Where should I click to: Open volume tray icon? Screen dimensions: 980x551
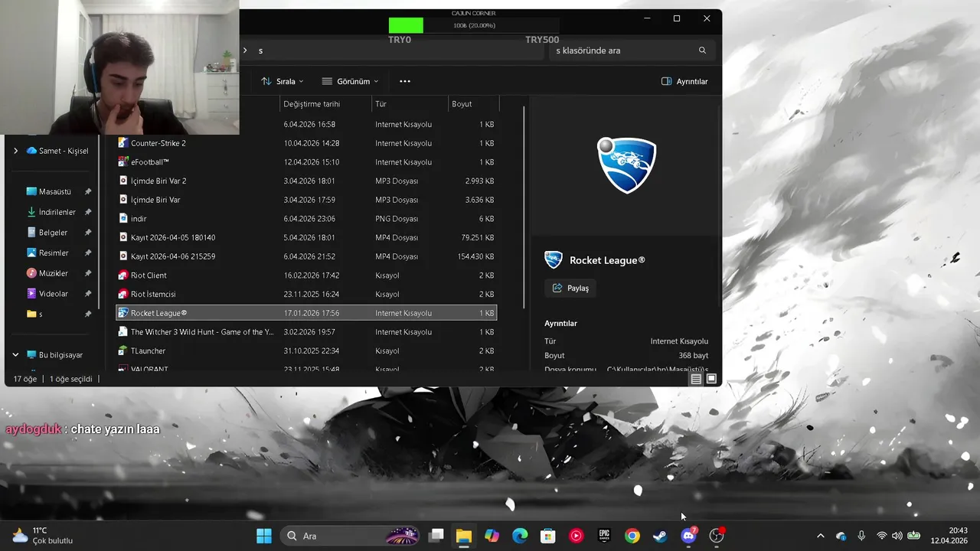[897, 536]
